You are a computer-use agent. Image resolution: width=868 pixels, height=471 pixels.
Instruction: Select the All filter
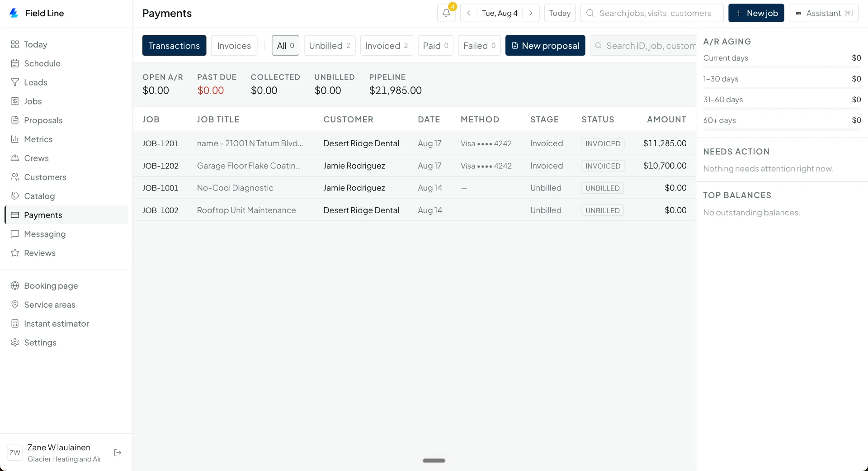tap(285, 46)
